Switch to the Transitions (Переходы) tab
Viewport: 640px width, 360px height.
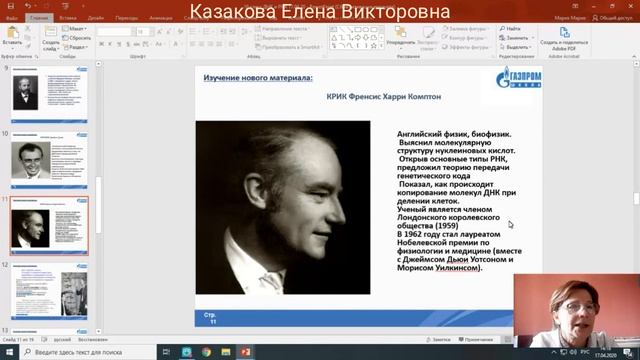click(x=127, y=18)
